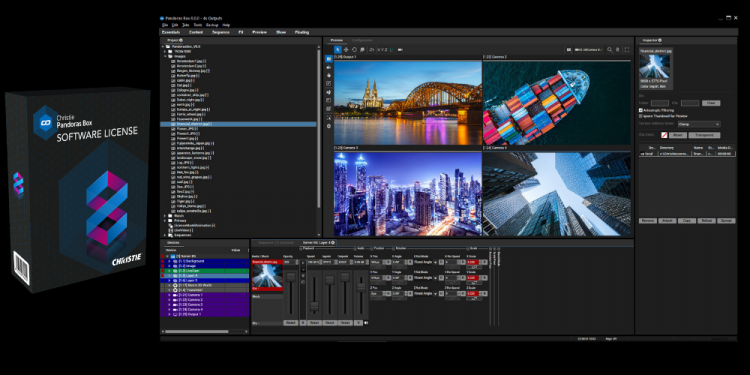
Task: Toggle red indicator for Background layer
Action: point(163,261)
